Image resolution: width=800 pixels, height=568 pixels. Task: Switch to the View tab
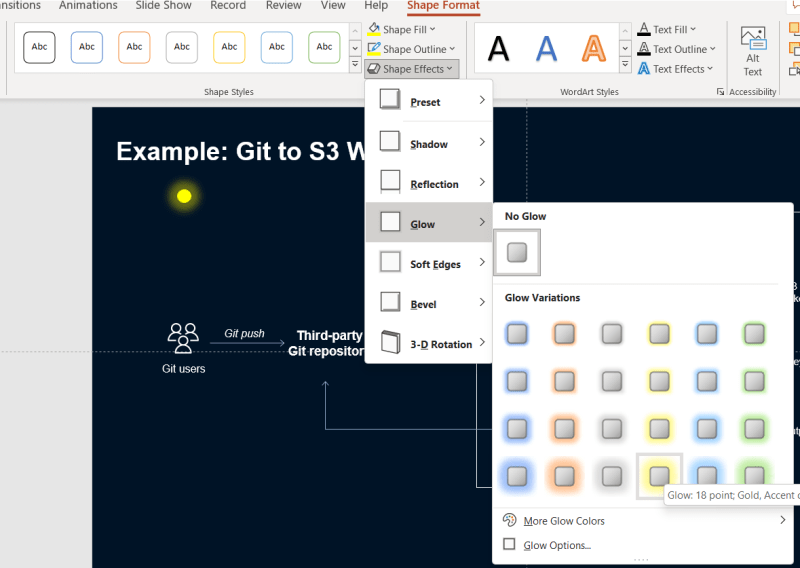[x=333, y=6]
